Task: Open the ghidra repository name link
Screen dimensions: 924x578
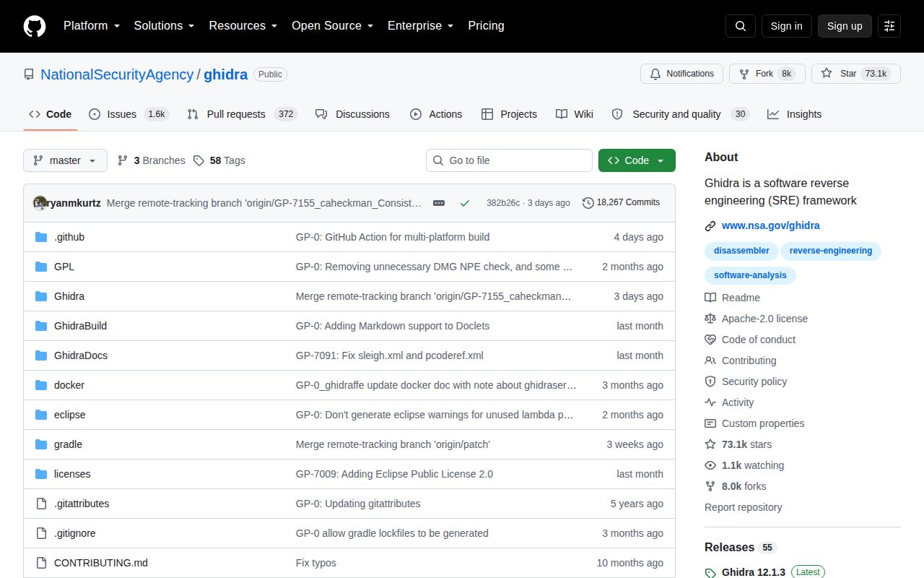Action: pyautogui.click(x=225, y=74)
